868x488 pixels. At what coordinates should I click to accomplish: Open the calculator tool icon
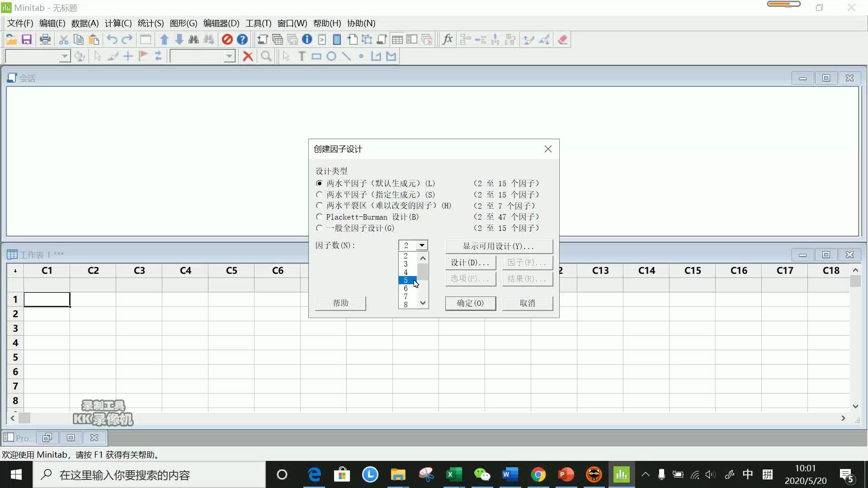pos(447,39)
